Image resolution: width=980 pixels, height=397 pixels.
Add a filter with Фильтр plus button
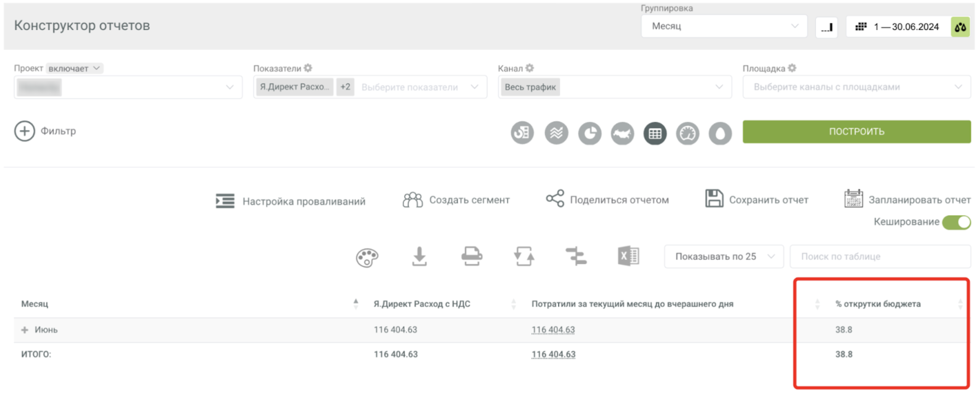(x=25, y=131)
